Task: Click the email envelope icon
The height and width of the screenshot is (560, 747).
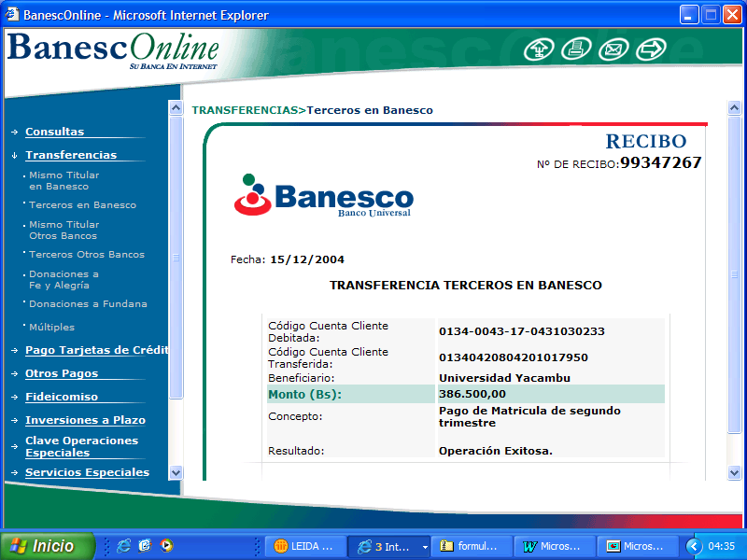Action: click(613, 49)
